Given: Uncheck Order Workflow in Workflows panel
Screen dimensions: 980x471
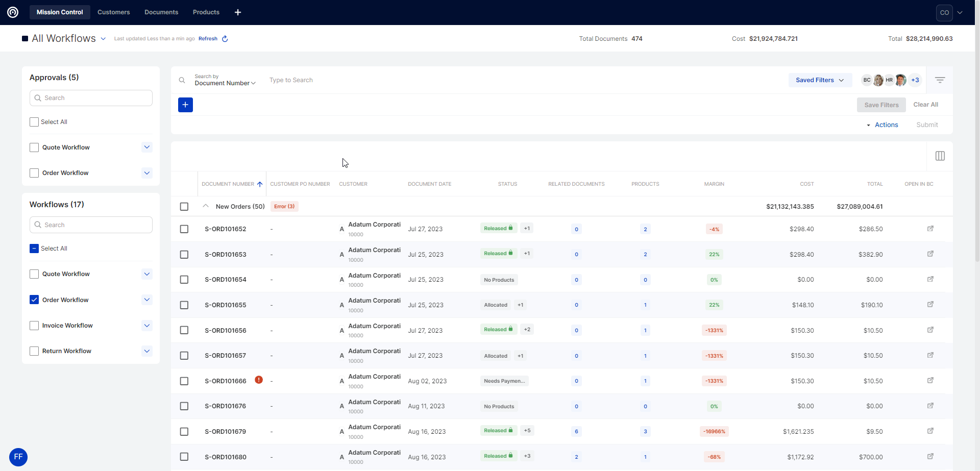Looking at the screenshot, I should point(34,300).
